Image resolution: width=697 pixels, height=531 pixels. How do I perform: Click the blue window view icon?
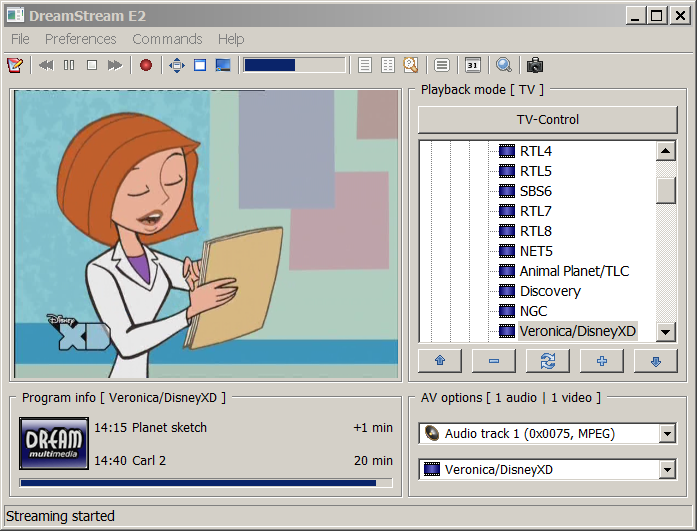pyautogui.click(x=200, y=66)
